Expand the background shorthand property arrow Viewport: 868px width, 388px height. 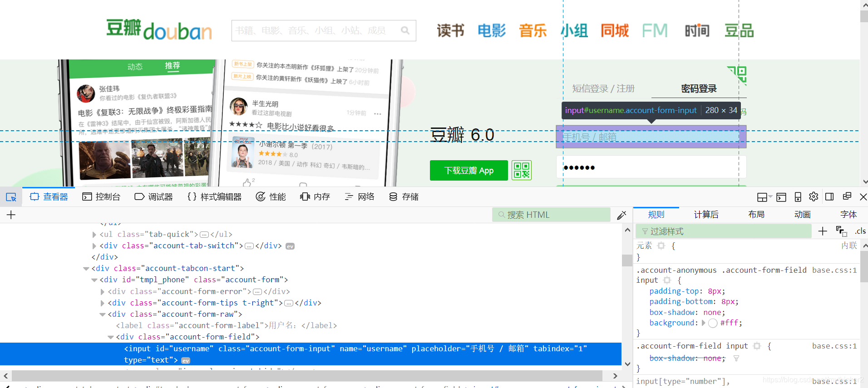point(704,323)
